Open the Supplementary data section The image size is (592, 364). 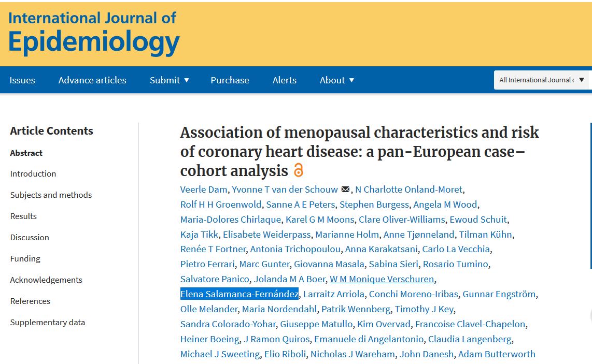click(48, 323)
